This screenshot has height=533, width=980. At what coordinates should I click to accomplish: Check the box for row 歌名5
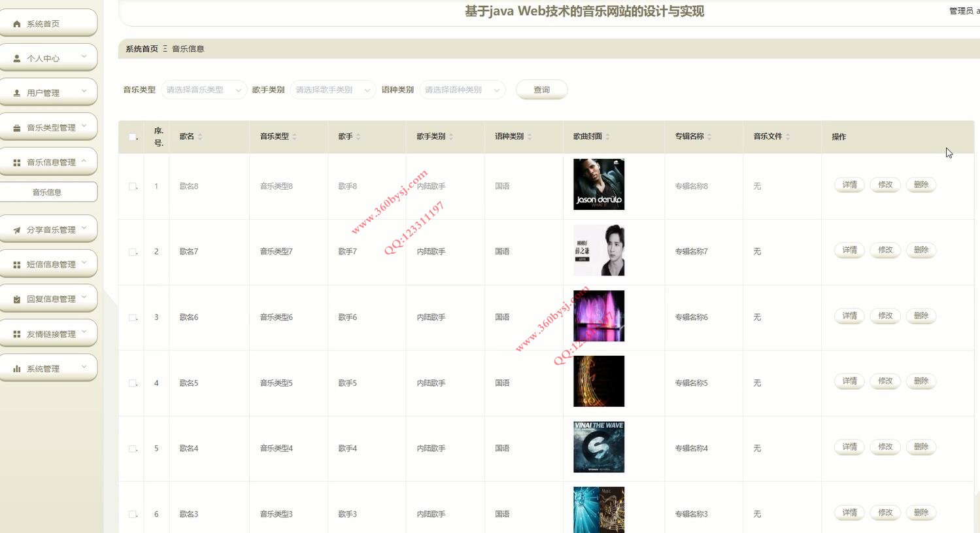(x=133, y=383)
